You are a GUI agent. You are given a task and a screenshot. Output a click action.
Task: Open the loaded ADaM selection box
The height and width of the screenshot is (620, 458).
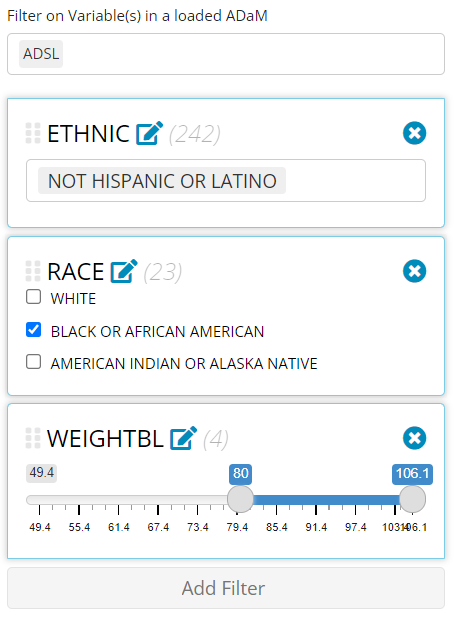click(226, 54)
